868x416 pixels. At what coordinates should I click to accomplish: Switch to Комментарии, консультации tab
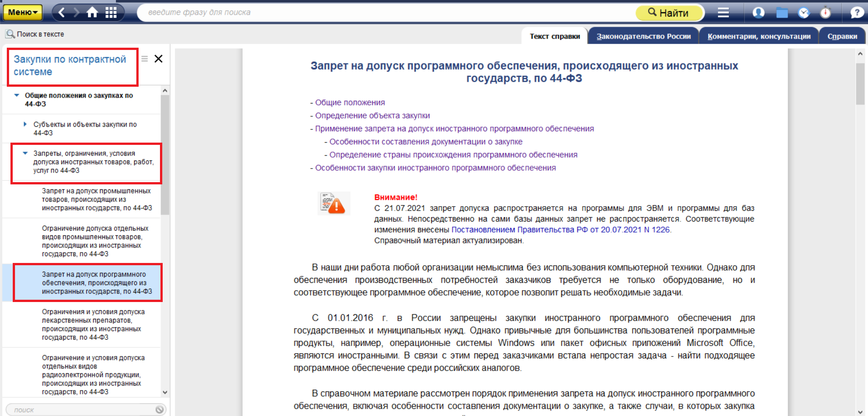pos(759,36)
